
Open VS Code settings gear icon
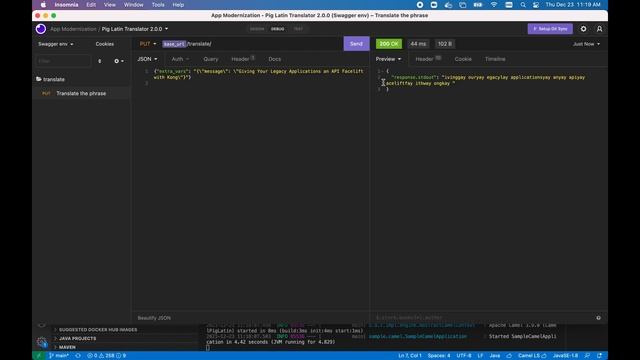[42, 342]
